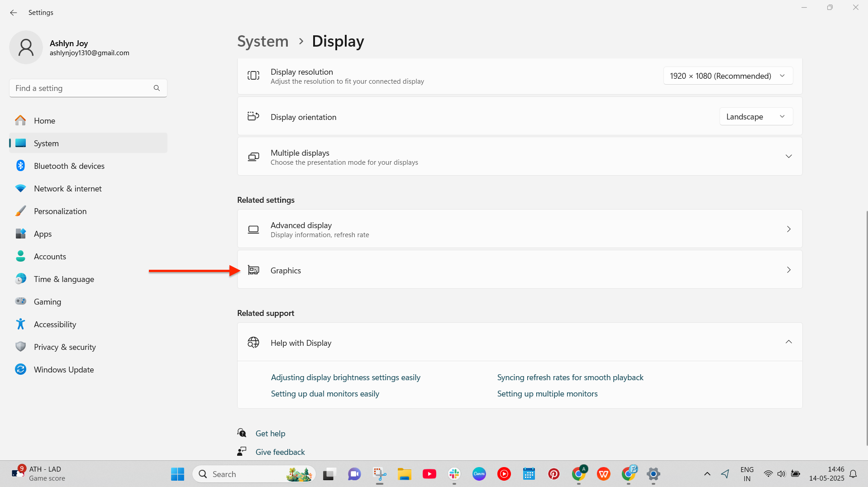
Task: Click the Slack taskbar icon
Action: tap(454, 474)
